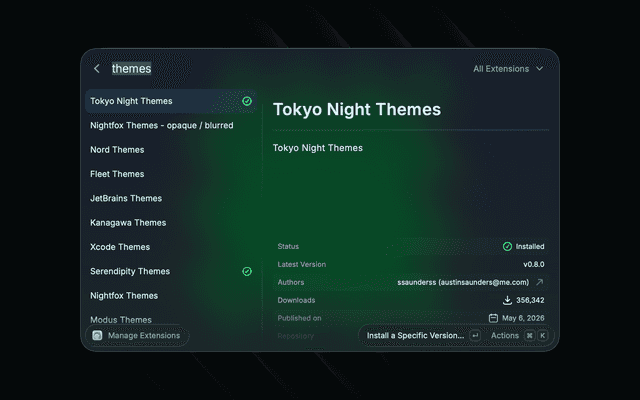The height and width of the screenshot is (400, 640).
Task: Open the Actions menu
Action: tap(504, 336)
